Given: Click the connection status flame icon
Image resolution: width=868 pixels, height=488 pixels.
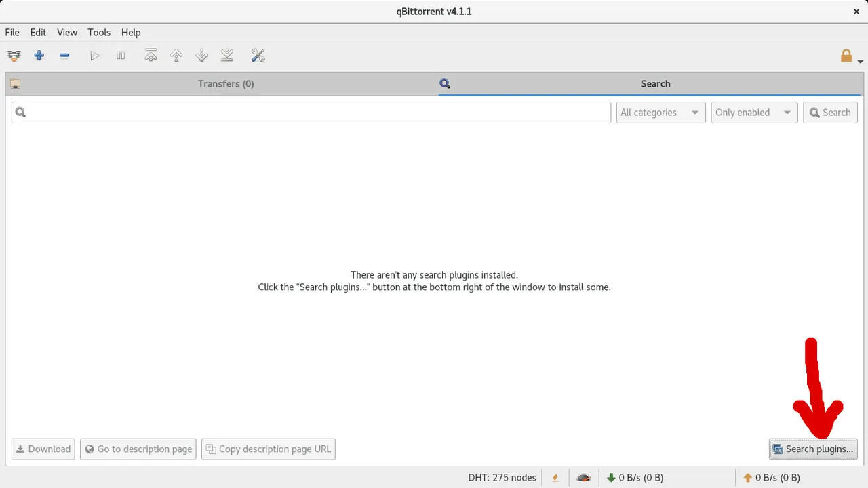Looking at the screenshot, I should tap(555, 477).
